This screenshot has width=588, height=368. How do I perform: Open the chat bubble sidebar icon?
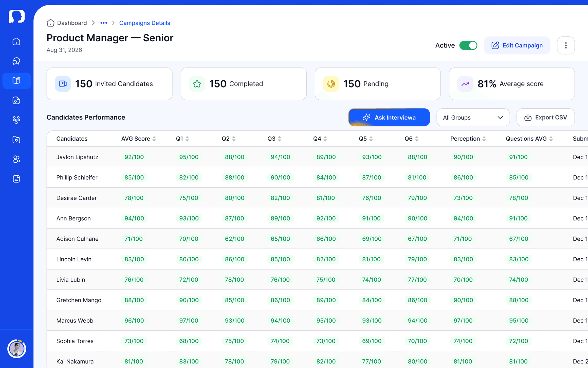pos(16,61)
